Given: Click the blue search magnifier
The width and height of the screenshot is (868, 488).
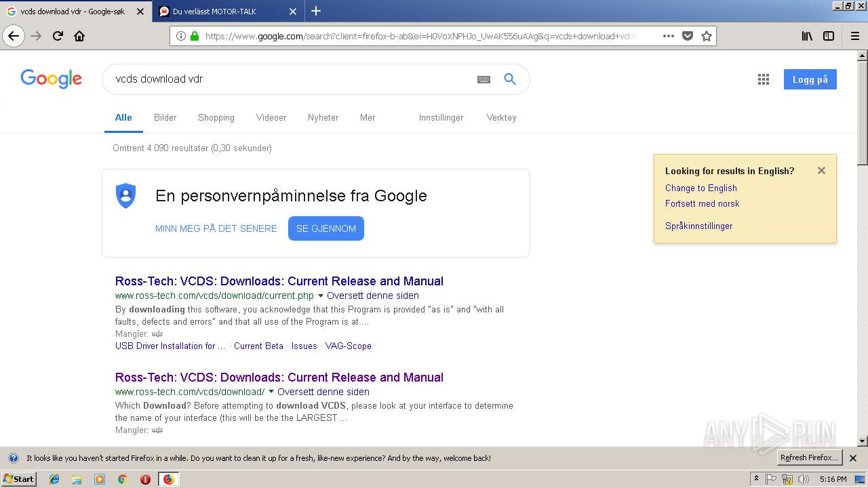Looking at the screenshot, I should [x=510, y=79].
